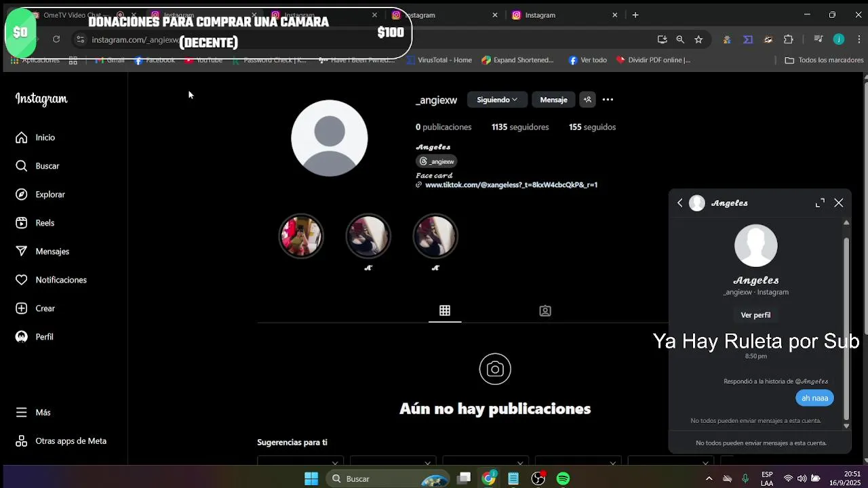Open Perfil from the sidebar
This screenshot has width=868, height=488.
click(x=35, y=337)
